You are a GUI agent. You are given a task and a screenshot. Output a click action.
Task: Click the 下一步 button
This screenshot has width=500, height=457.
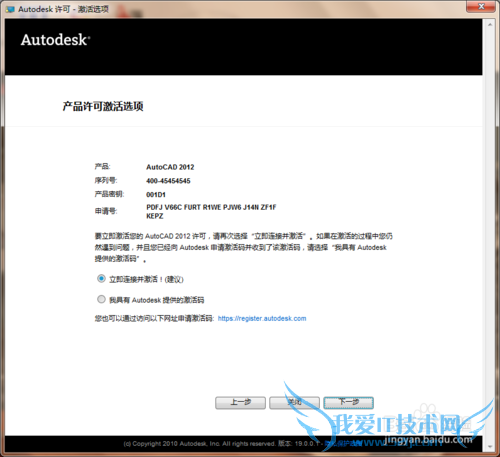click(349, 403)
